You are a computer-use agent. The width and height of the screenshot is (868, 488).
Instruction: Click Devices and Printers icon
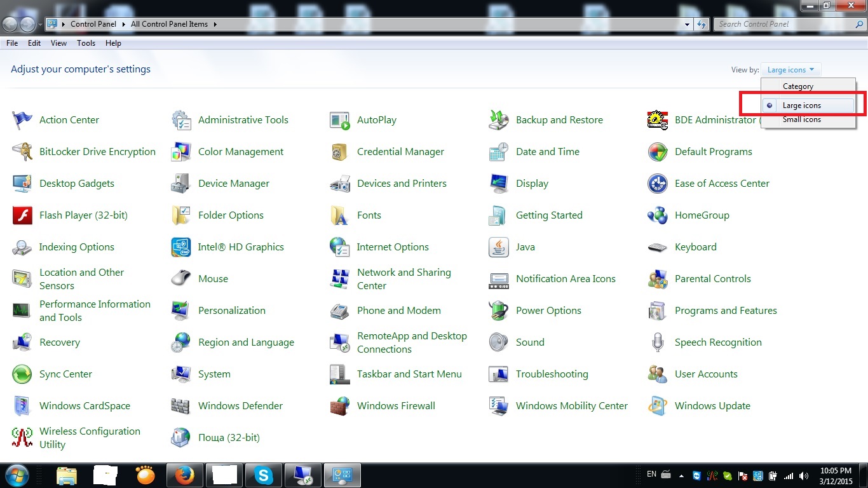(340, 184)
